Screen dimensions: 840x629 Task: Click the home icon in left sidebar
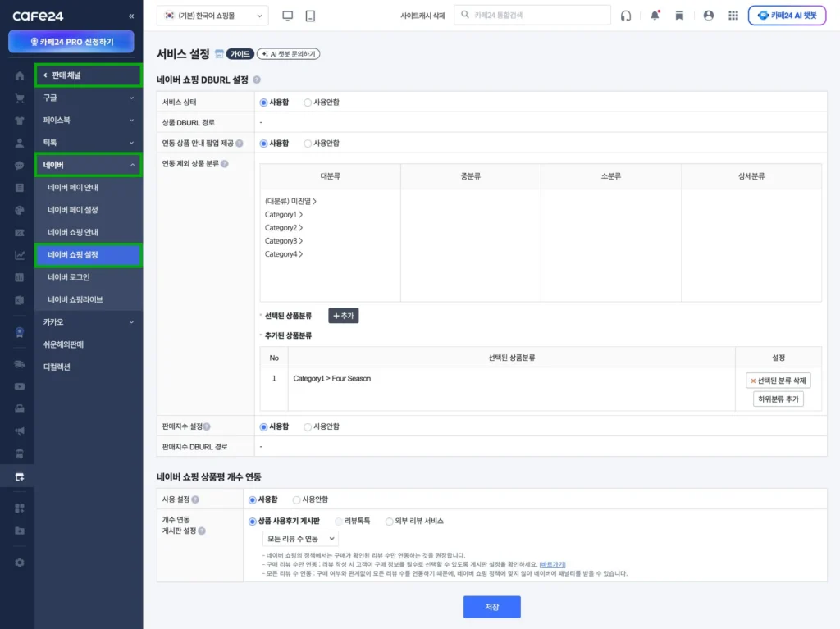(20, 76)
